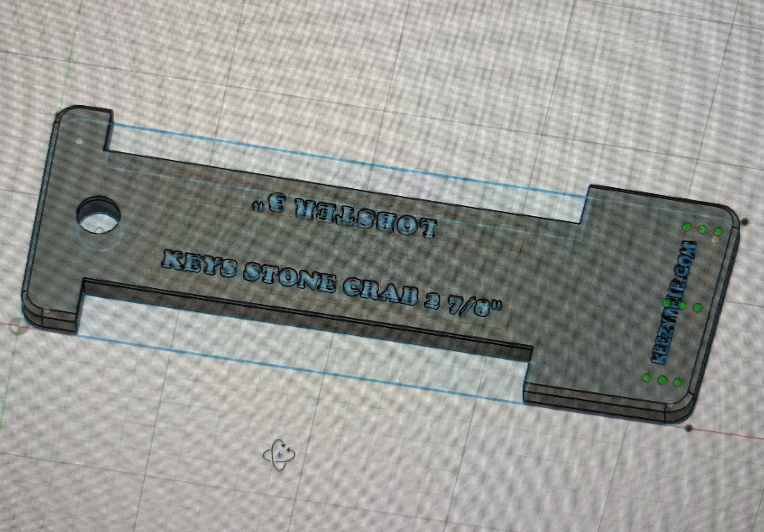Select the circular keyring hole
764x532 pixels.
(99, 215)
